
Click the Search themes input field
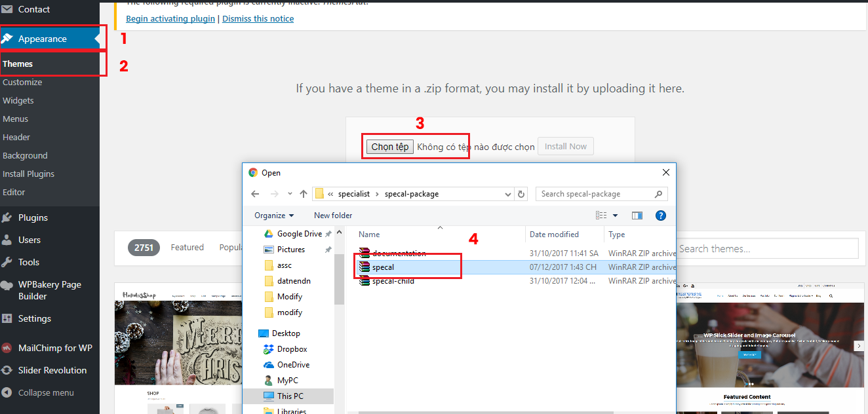[x=766, y=248]
